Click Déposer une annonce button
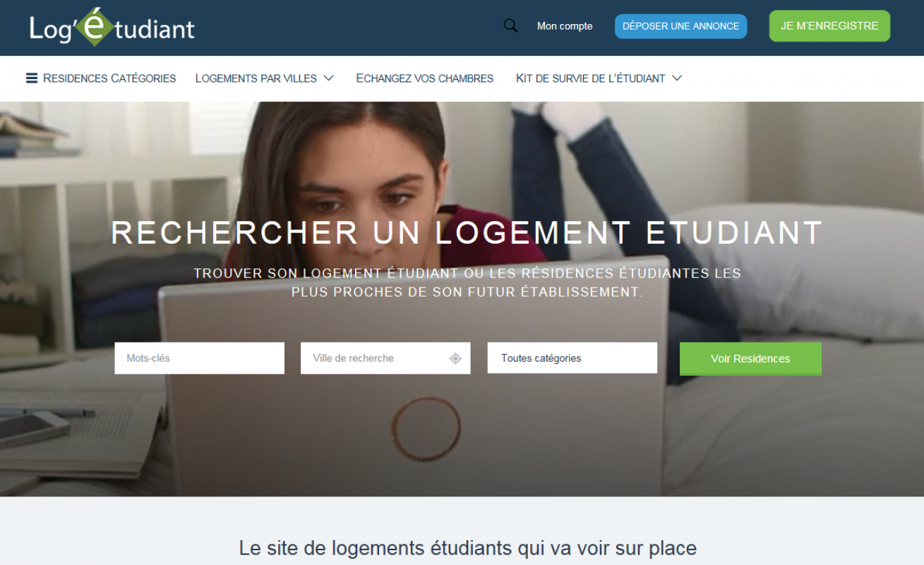924x565 pixels. [681, 26]
